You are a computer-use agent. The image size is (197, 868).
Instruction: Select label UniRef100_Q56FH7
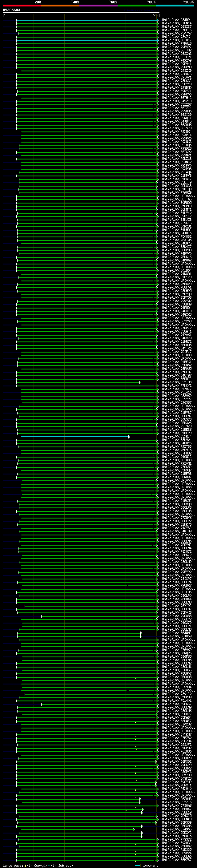tap(176, 372)
